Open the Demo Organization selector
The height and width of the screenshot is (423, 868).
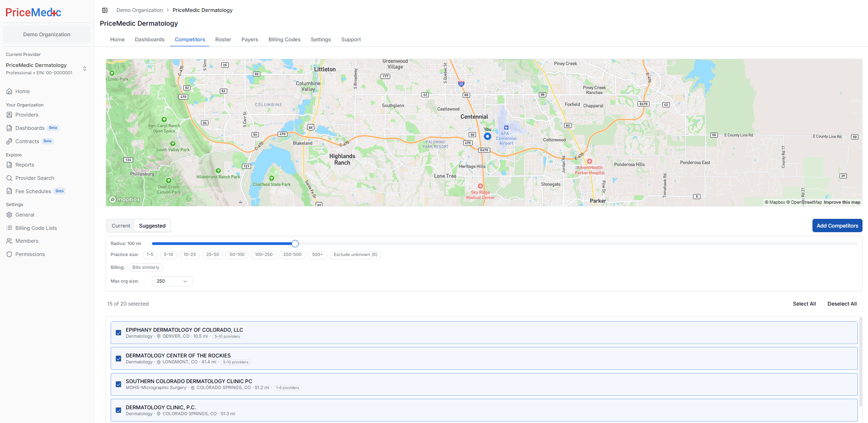point(47,34)
